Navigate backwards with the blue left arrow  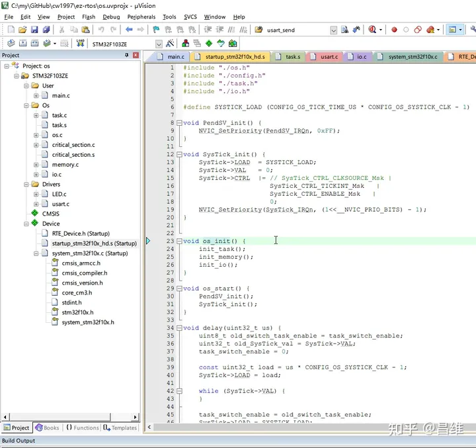point(129,30)
